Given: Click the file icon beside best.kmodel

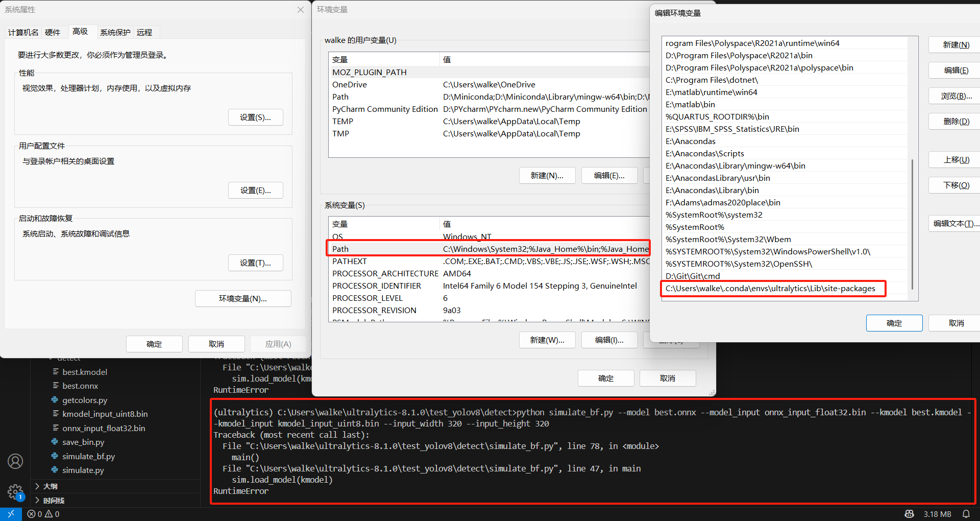Looking at the screenshot, I should [x=55, y=372].
